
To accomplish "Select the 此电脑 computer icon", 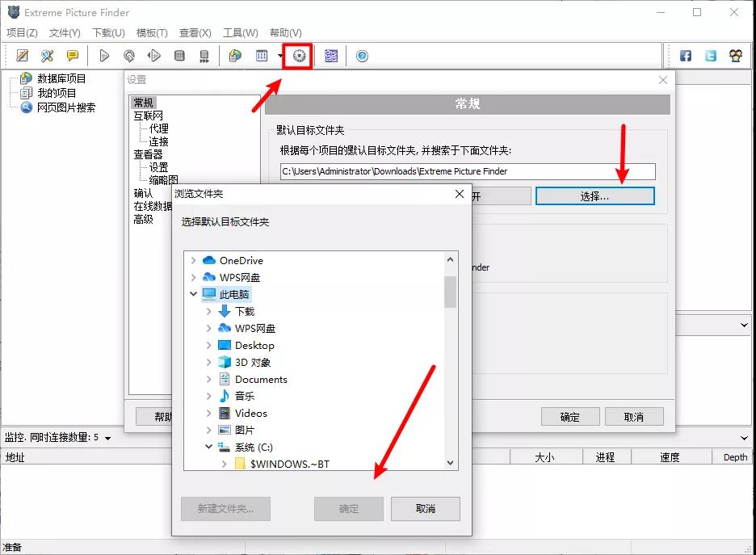I will point(208,293).
